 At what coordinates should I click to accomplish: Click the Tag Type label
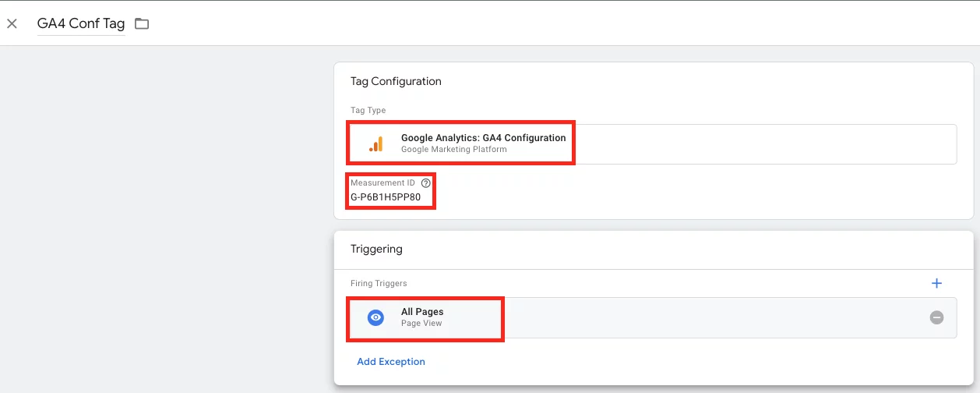click(x=368, y=111)
